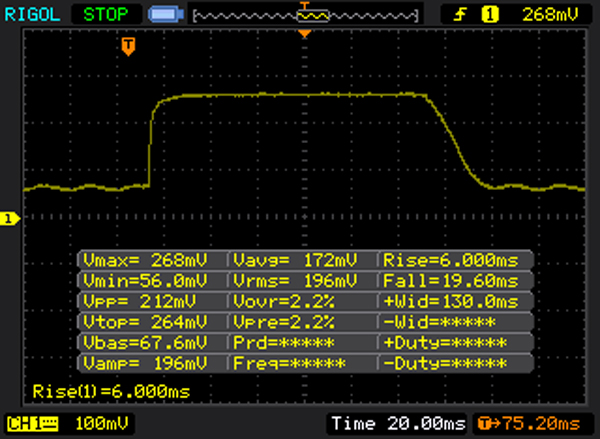The image size is (600, 439).
Task: Select the 268mV trigger level readout
Action: (x=546, y=14)
